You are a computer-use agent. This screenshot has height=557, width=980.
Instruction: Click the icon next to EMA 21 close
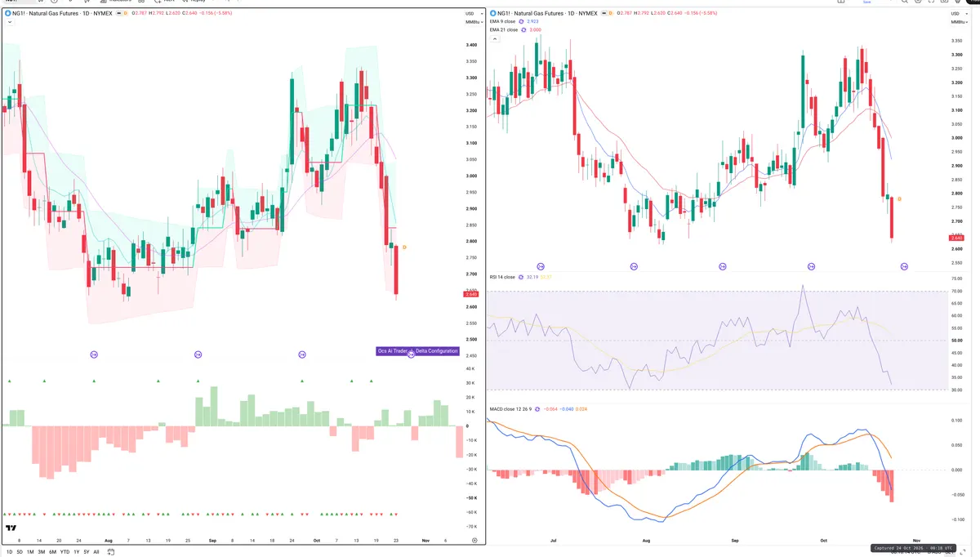pos(524,29)
